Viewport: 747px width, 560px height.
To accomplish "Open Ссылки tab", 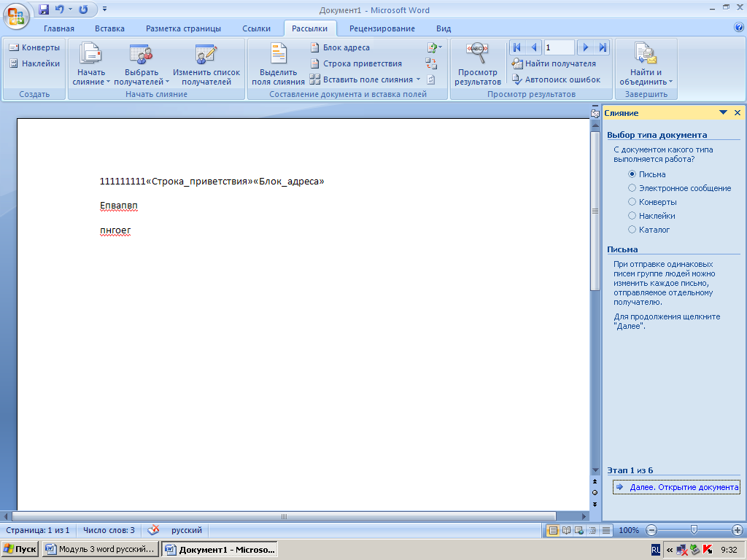I will 256,28.
